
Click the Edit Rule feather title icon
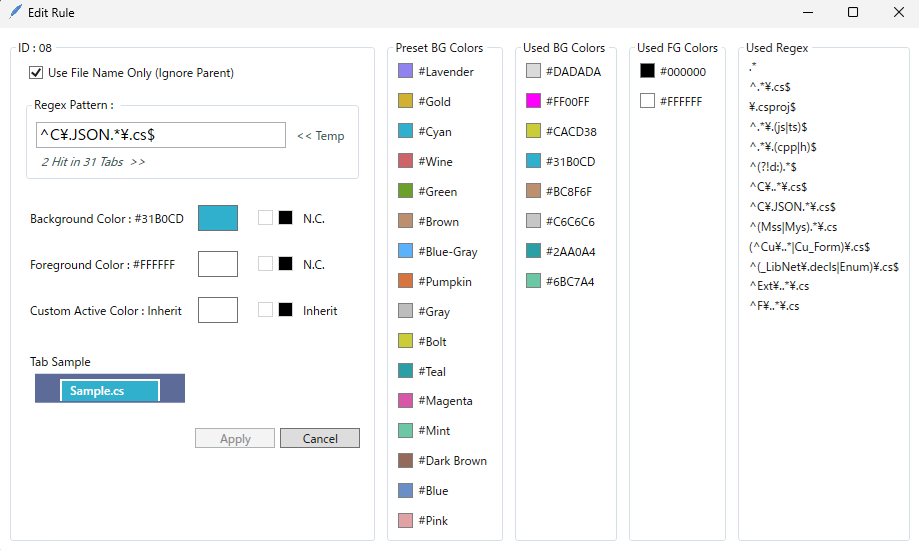pos(16,12)
